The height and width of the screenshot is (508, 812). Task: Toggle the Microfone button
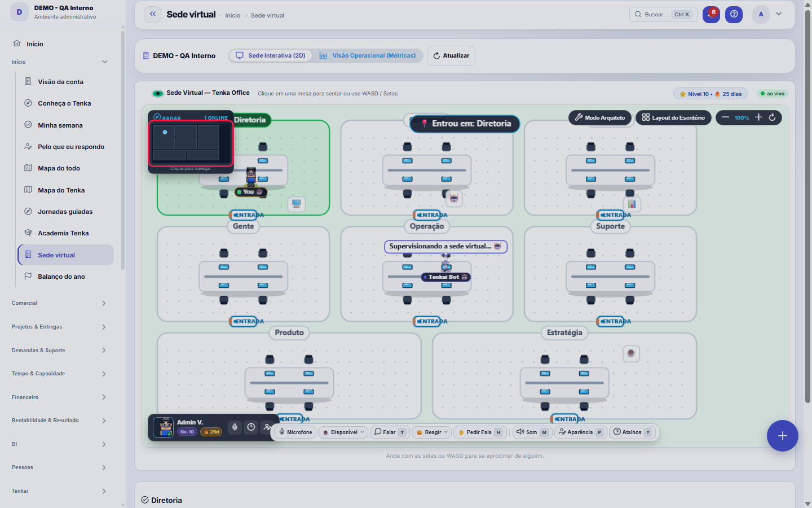tap(295, 432)
